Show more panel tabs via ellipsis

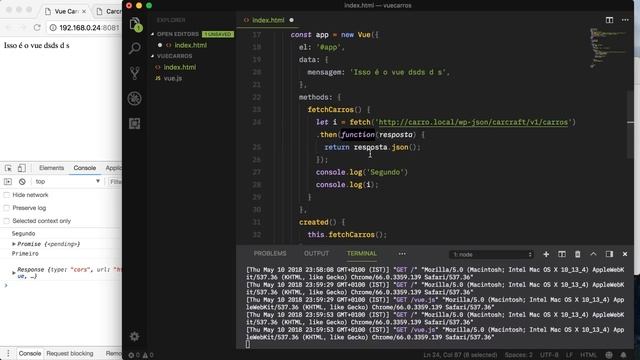pyautogui.click(x=402, y=254)
